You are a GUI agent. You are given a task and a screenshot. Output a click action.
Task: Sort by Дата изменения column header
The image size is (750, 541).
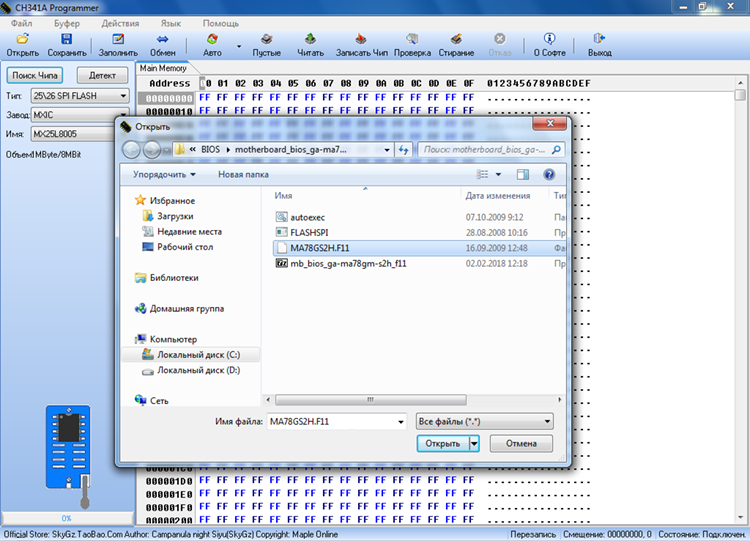click(498, 196)
